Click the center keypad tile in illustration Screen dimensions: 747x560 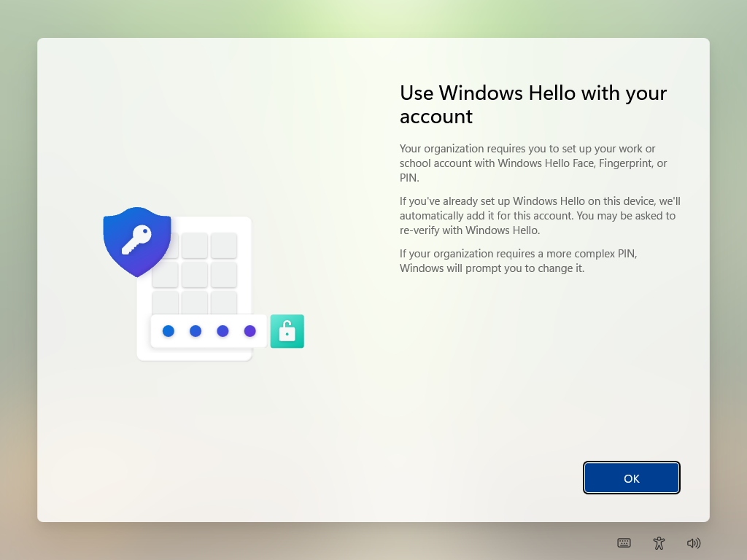coord(195,274)
